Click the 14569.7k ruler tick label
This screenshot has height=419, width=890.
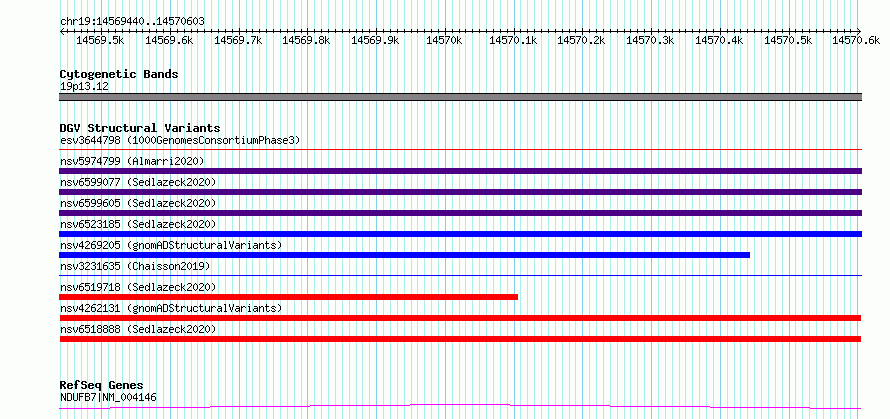238,40
